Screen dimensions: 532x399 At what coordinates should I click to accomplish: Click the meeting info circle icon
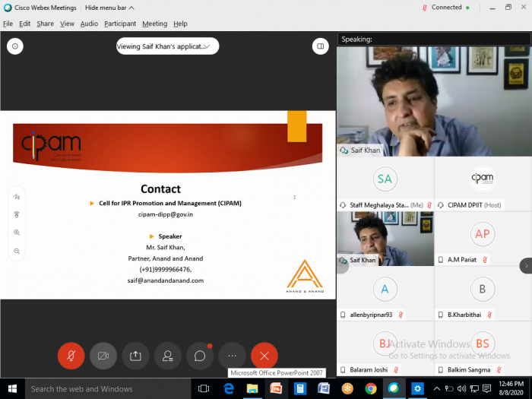[15, 46]
